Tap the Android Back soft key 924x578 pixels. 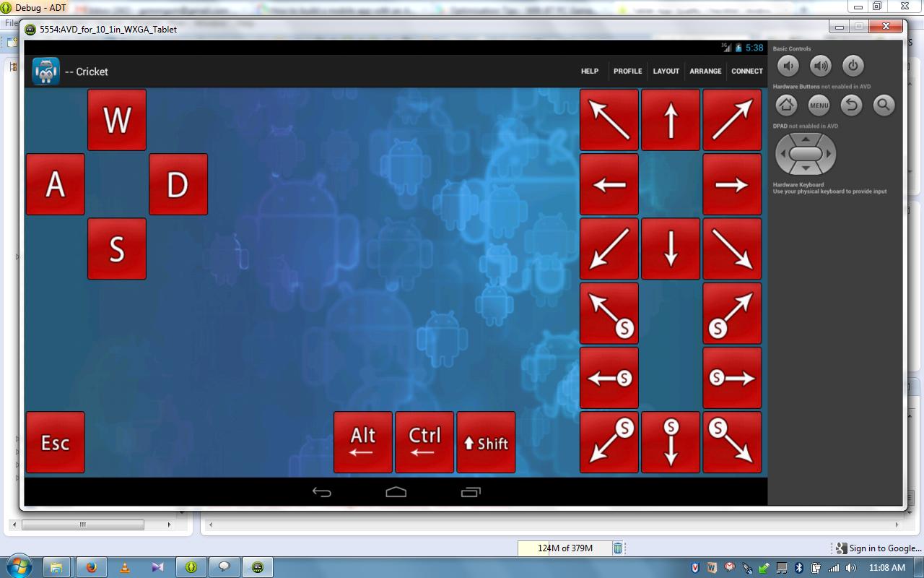322,492
